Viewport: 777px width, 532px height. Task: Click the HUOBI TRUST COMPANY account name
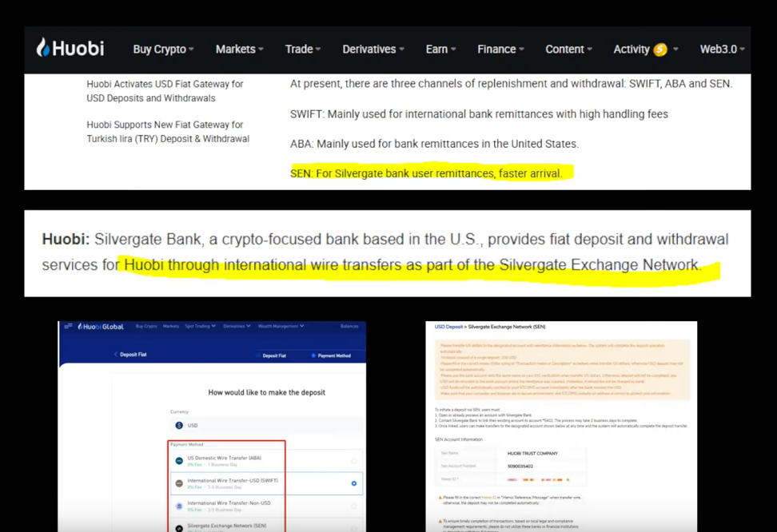tap(532, 453)
